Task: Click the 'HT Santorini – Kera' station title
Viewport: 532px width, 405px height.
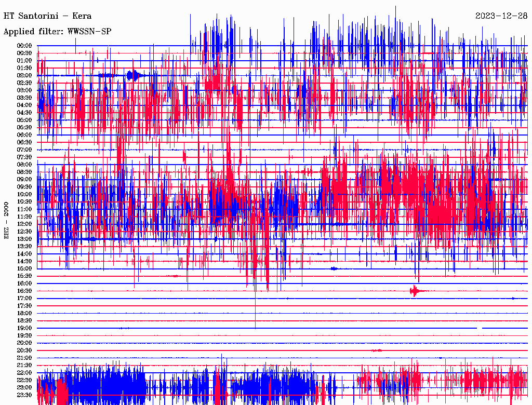Action: (x=47, y=16)
